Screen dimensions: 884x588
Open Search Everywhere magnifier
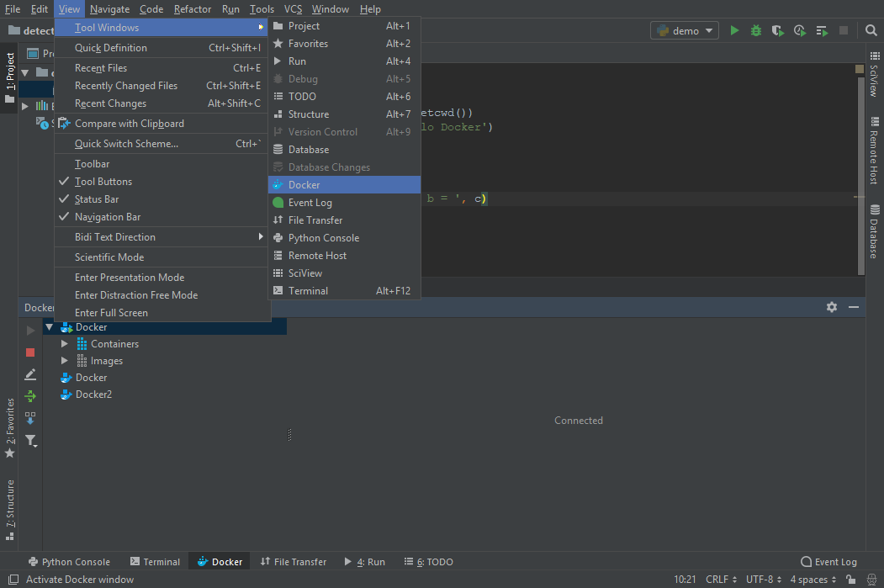pyautogui.click(x=871, y=29)
